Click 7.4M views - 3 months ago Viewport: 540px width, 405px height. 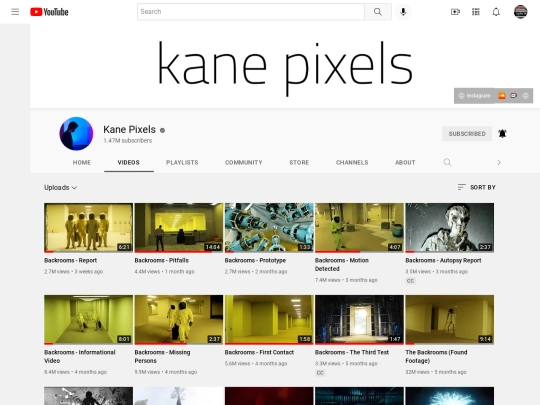coord(346,280)
